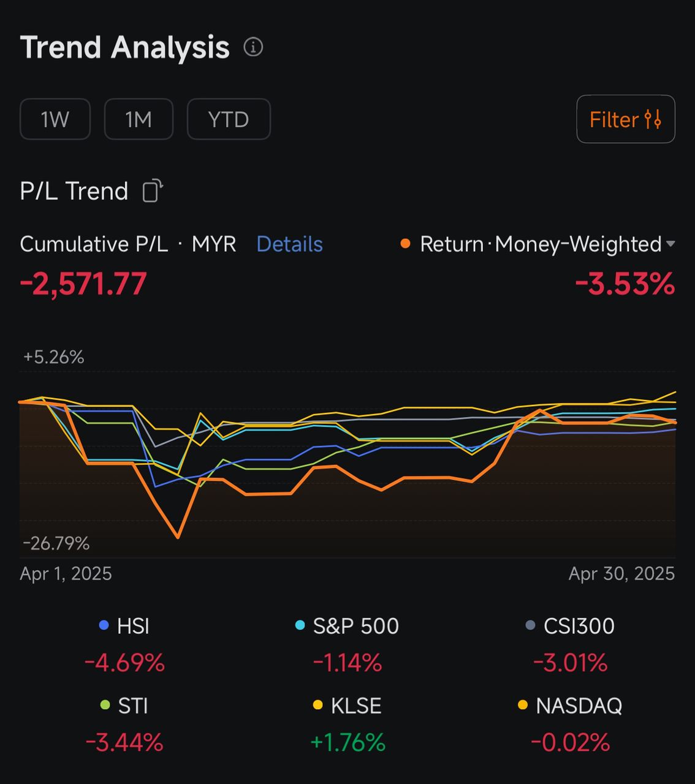The image size is (695, 784).
Task: Click the orange line's lowest chart point
Action: click(178, 537)
